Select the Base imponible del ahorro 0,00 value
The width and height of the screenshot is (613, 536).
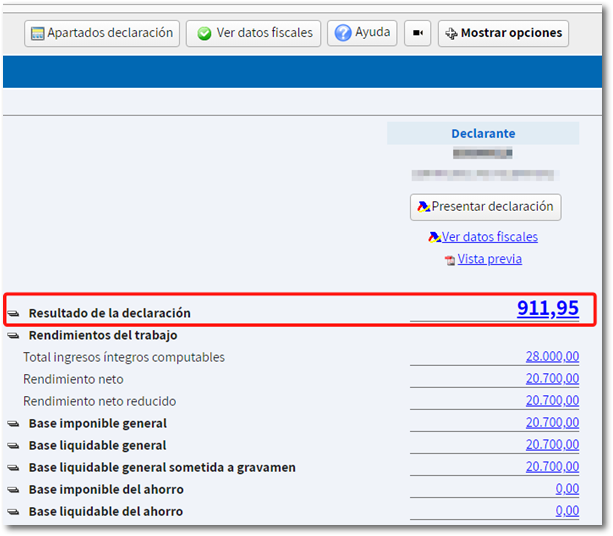[x=567, y=489]
